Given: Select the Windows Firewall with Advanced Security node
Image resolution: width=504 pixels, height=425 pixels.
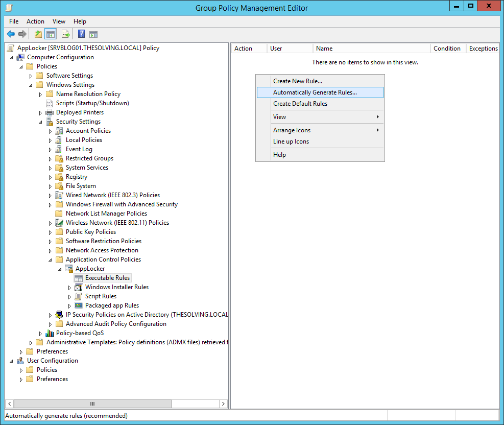Looking at the screenshot, I should 122,204.
